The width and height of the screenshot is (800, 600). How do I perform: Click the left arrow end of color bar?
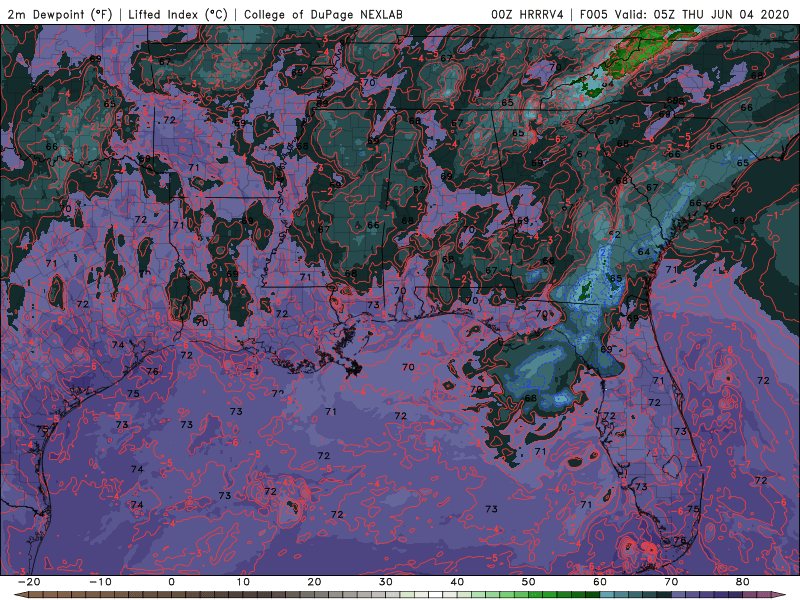coord(21,595)
